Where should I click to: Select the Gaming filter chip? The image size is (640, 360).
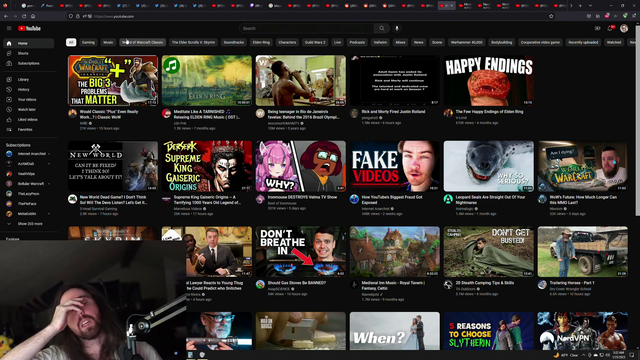(88, 42)
